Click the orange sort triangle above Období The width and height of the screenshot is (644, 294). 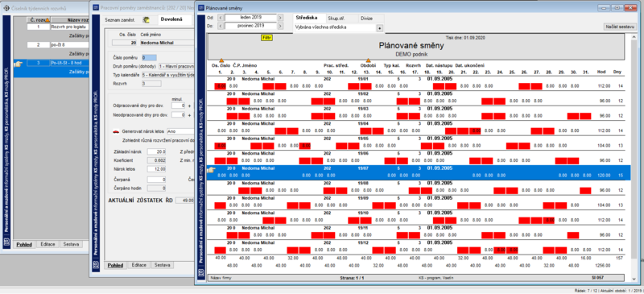click(368, 60)
